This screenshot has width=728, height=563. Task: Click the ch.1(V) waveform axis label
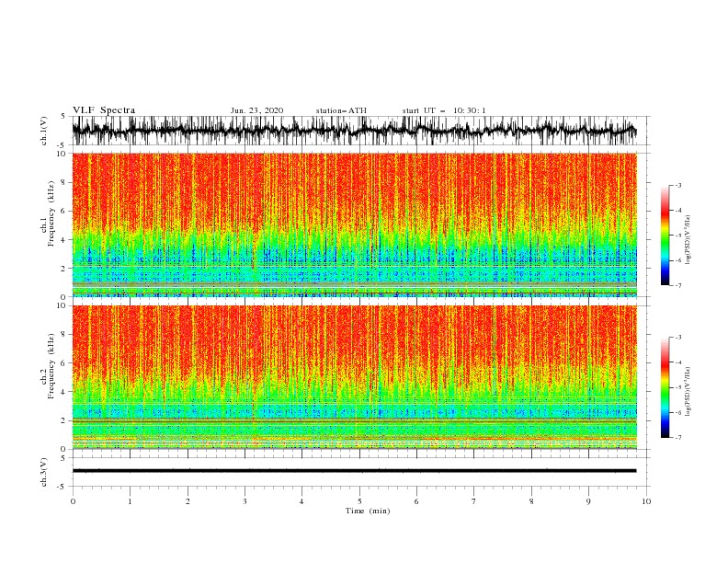pyautogui.click(x=44, y=131)
